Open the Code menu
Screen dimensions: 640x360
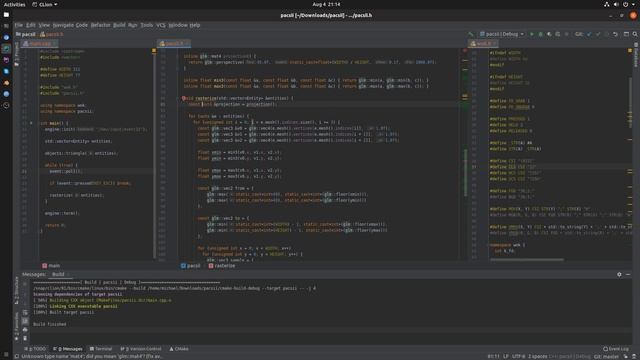pos(82,25)
